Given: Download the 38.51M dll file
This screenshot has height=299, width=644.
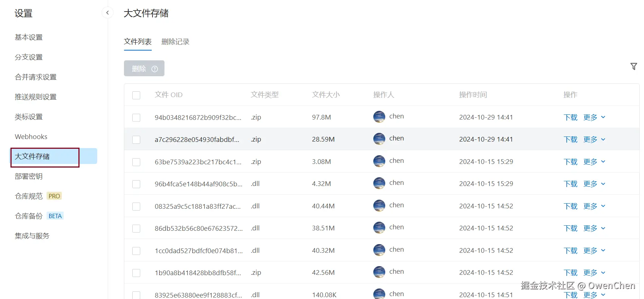Looking at the screenshot, I should tap(570, 228).
